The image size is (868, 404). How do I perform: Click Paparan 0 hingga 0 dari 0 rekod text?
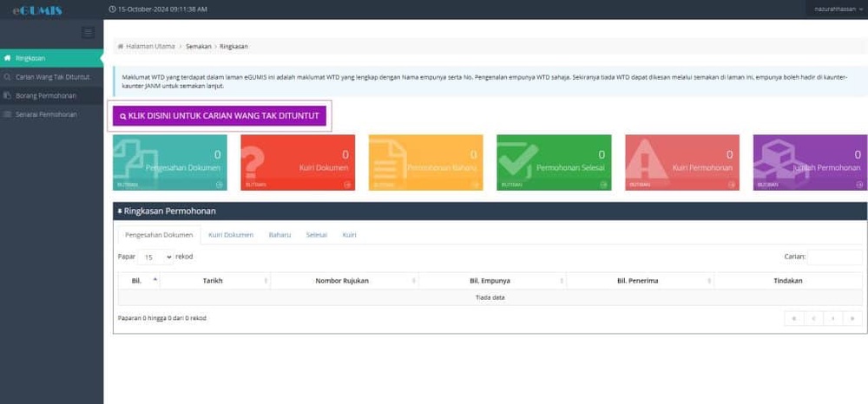coord(162,318)
